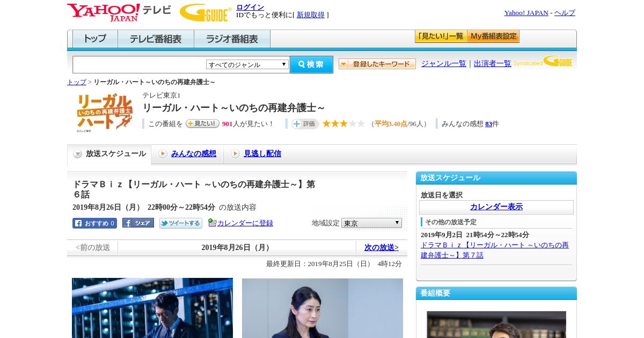Open the カレンダーに登録 link
Viewport: 644px width, 338px height.
click(x=245, y=223)
